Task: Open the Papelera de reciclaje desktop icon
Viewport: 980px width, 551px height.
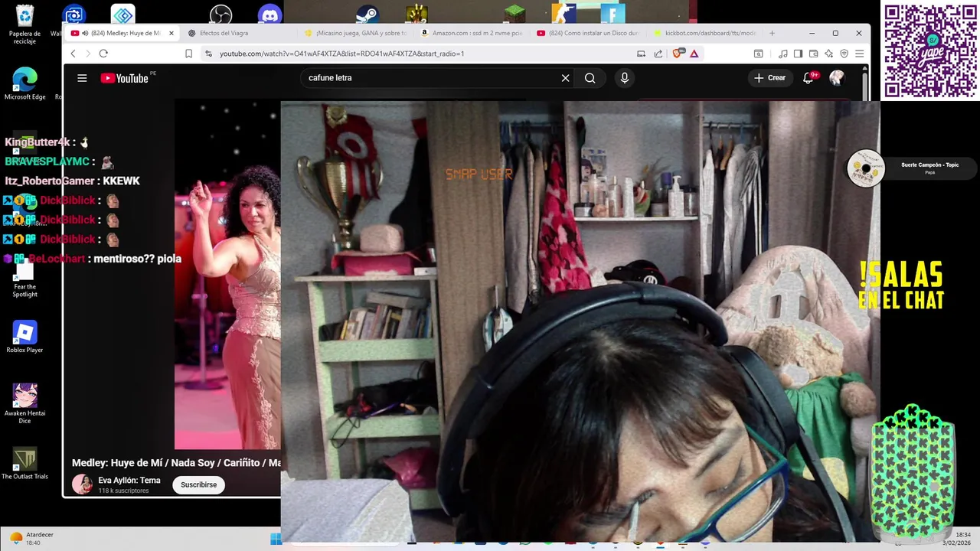Action: [24, 24]
